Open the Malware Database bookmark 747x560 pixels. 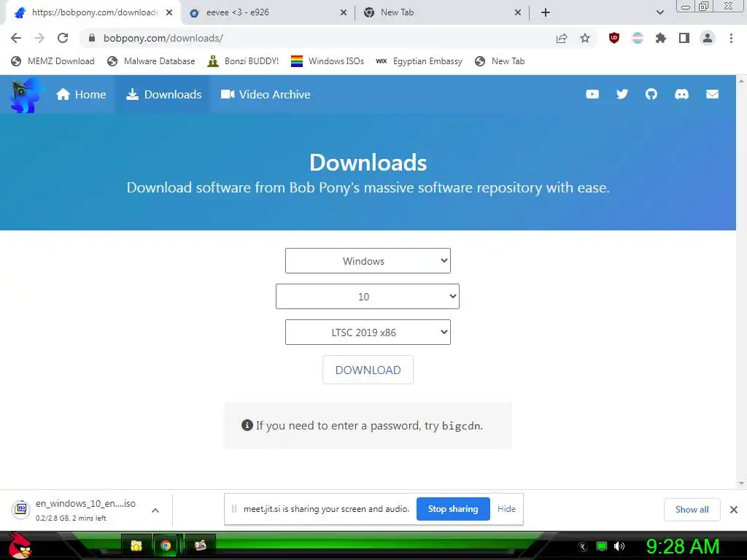coord(152,61)
